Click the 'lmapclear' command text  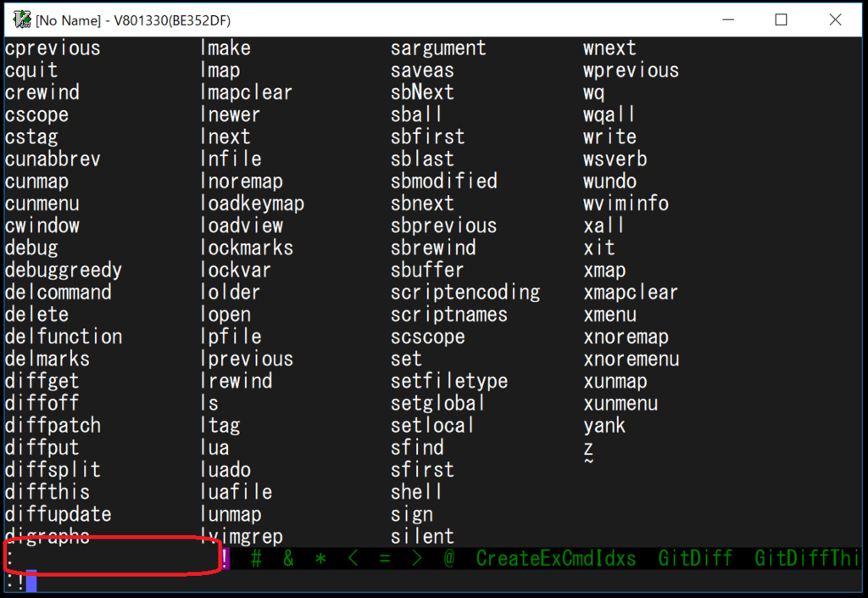[x=247, y=92]
